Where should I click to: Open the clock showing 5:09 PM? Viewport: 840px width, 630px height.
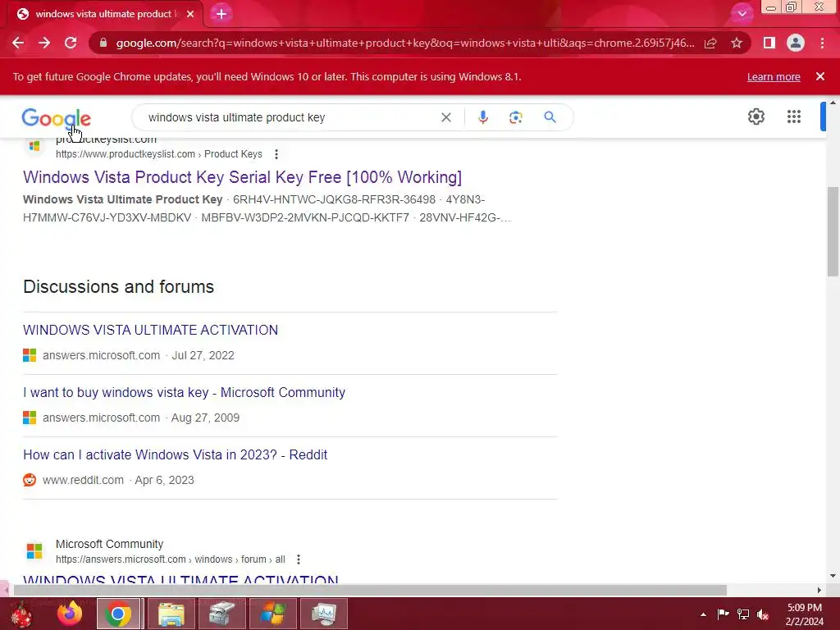[805, 614]
